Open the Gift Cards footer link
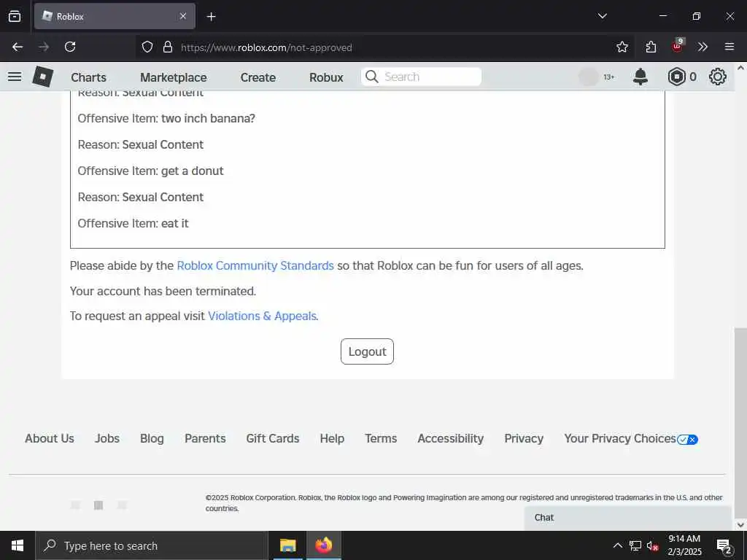 click(273, 438)
